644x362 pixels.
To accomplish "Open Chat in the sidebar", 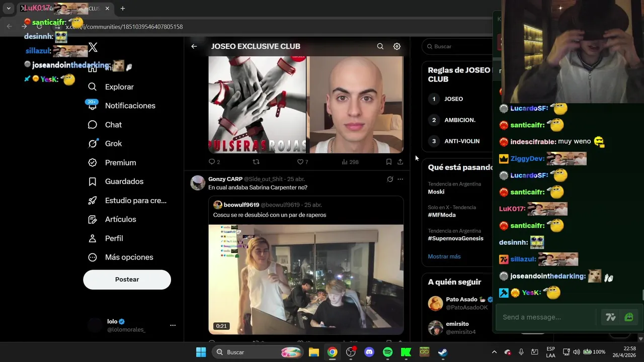I will click(x=105, y=125).
